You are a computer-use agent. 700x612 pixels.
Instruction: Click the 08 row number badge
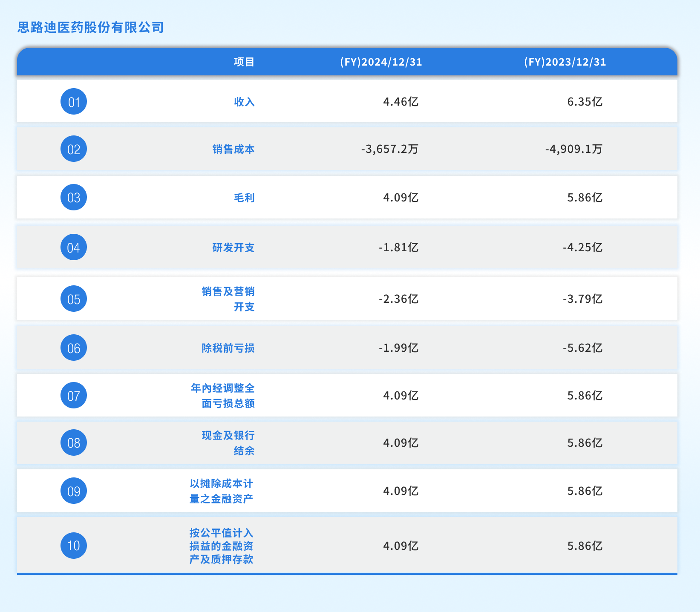tap(74, 443)
